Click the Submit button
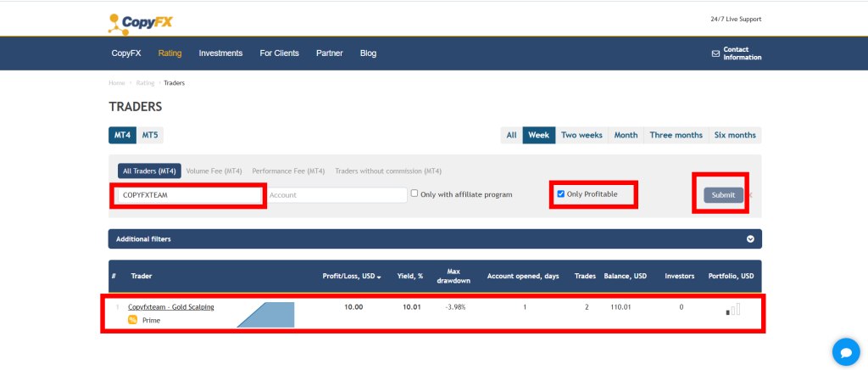 click(x=724, y=195)
